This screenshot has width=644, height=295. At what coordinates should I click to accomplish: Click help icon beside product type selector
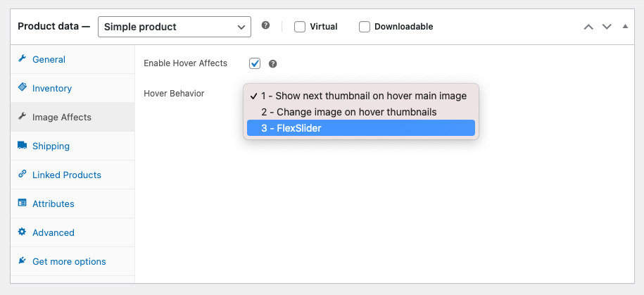[266, 26]
